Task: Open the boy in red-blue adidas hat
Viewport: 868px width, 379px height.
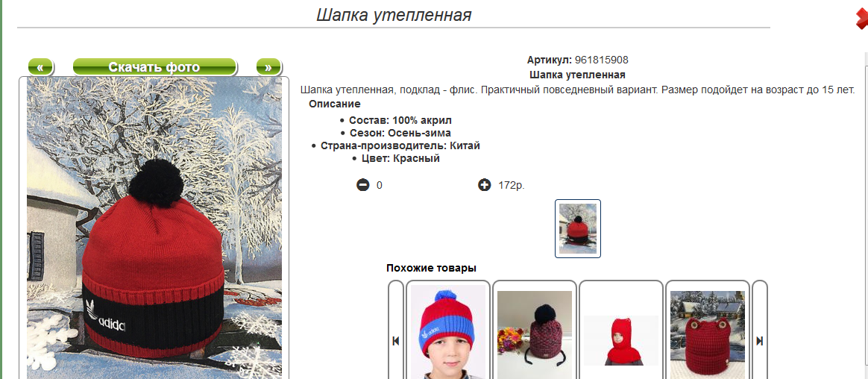Action: 448,331
